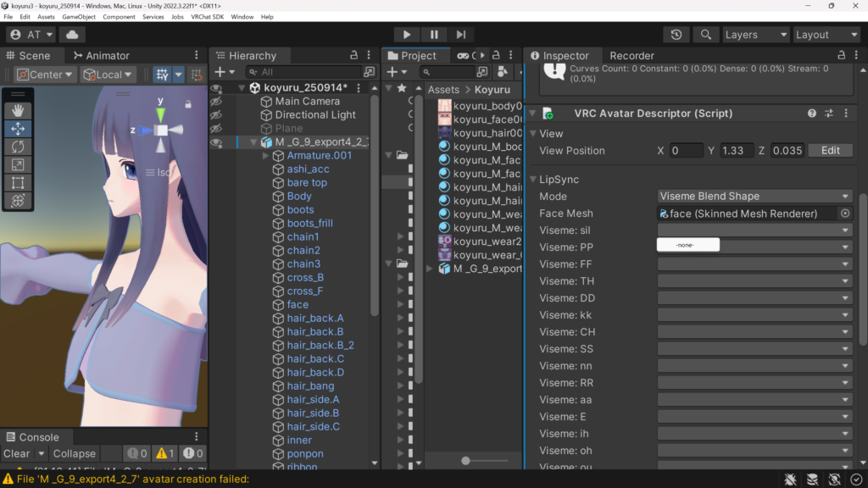Select the Rotate tool in Scene
The width and height of the screenshot is (868, 488).
pos(18,147)
